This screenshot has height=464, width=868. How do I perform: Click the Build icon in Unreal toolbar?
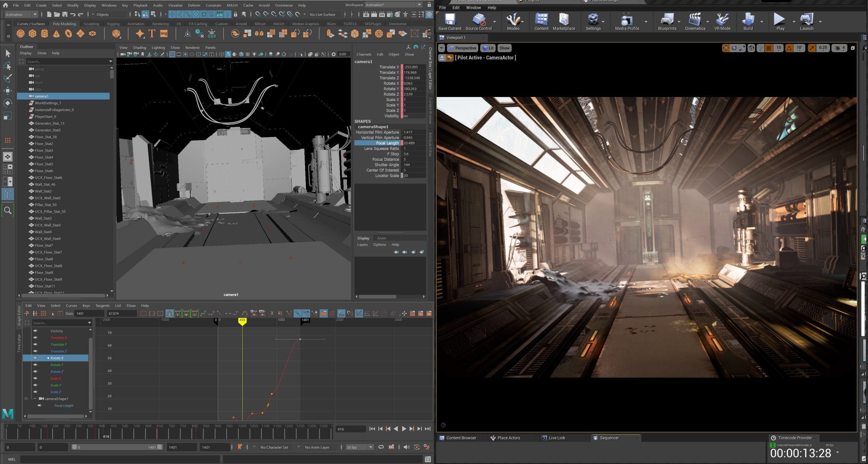click(748, 20)
